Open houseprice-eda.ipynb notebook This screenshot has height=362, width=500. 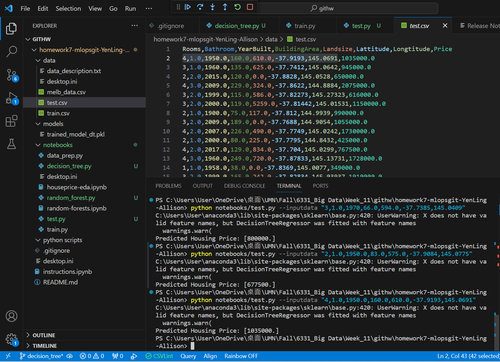tap(85, 187)
